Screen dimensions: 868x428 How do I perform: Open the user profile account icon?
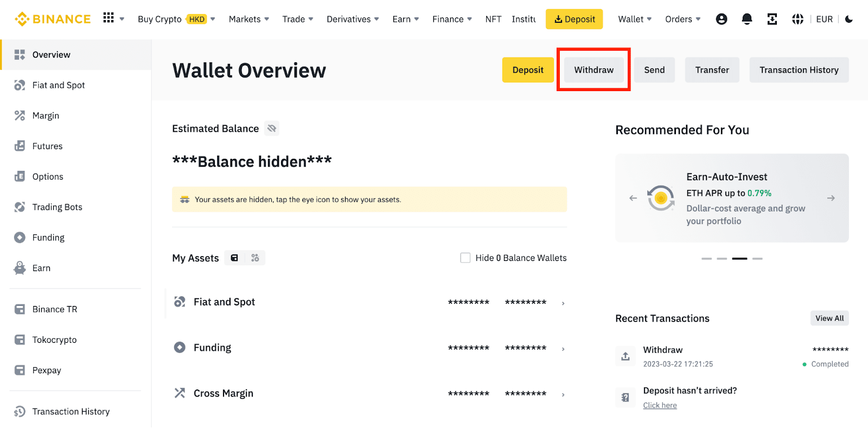pos(721,19)
